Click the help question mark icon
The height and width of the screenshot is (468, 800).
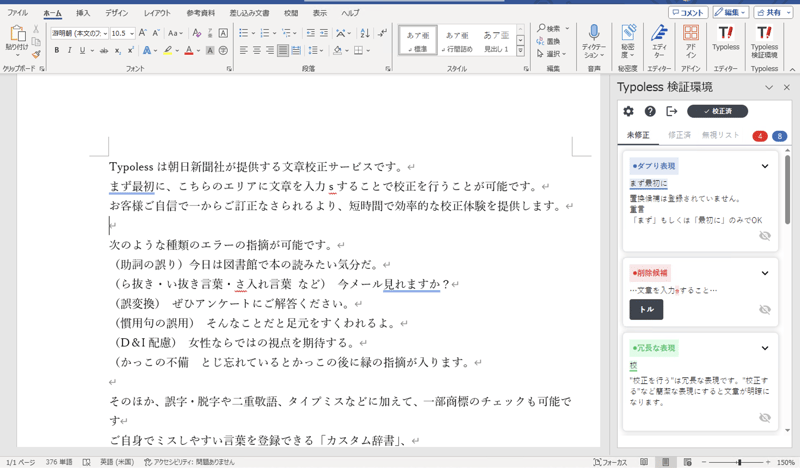click(x=650, y=111)
